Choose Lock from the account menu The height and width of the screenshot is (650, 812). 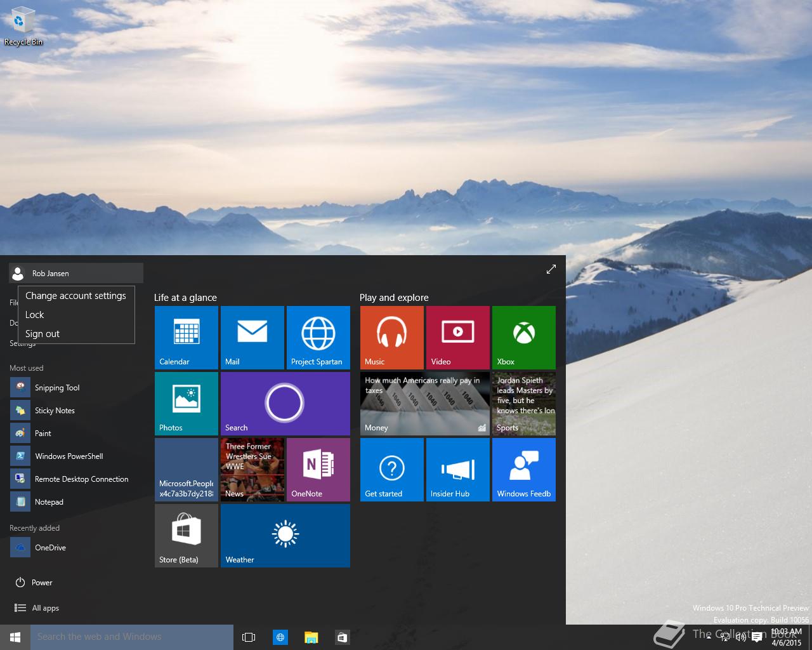coord(76,315)
